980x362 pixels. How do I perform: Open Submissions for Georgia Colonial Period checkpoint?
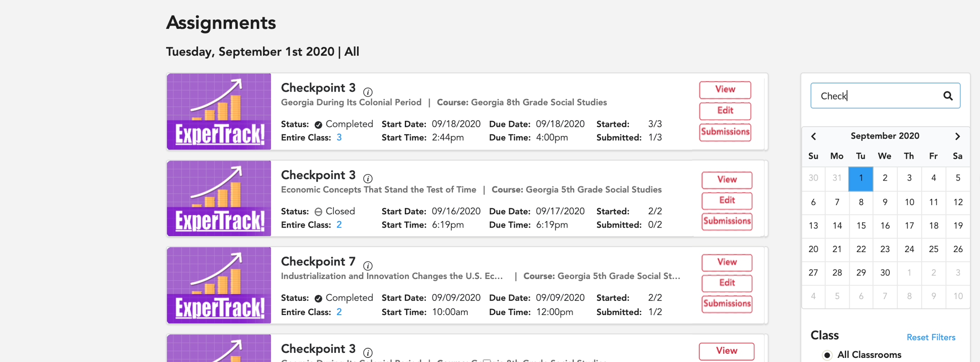[725, 132]
